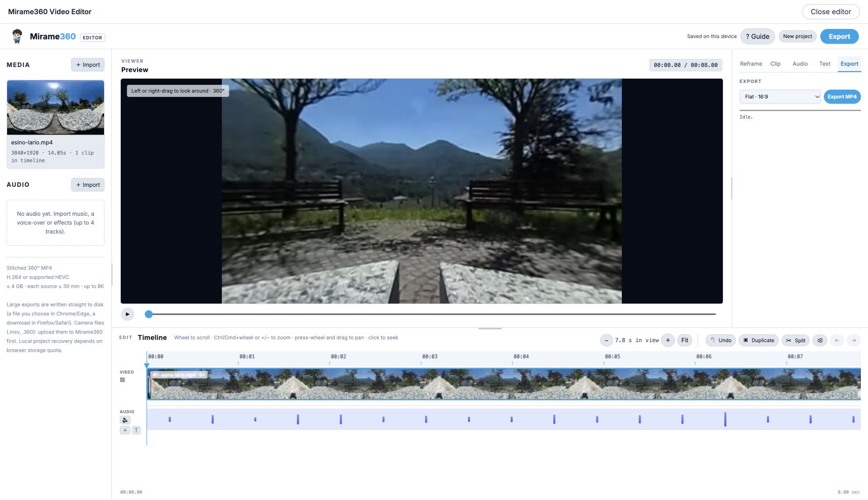Switch to the Text tab

(x=825, y=64)
